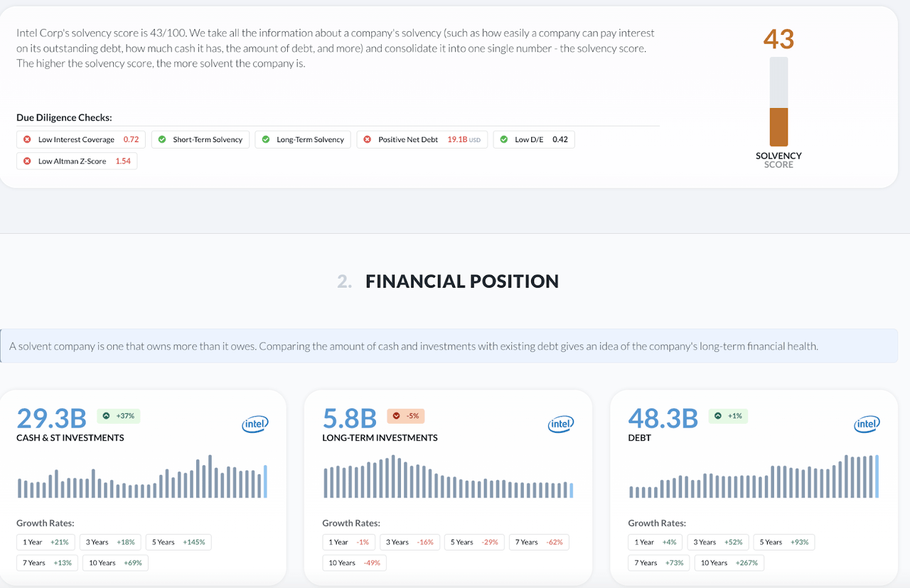Click the +1% change badge on Debt
This screenshot has width=910, height=588.
pos(729,416)
